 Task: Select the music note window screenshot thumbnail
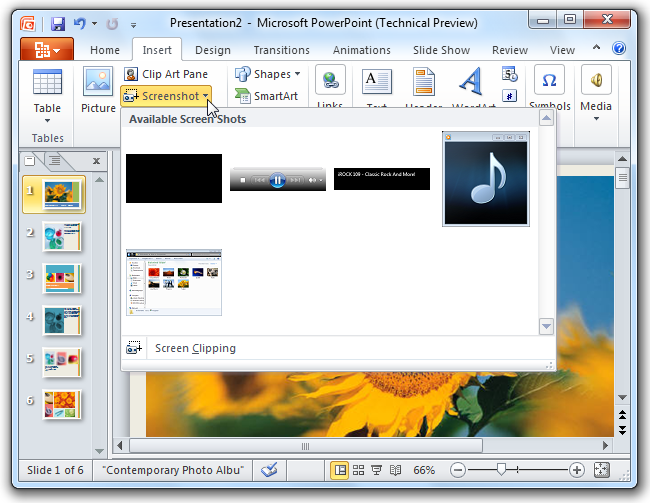tap(486, 179)
